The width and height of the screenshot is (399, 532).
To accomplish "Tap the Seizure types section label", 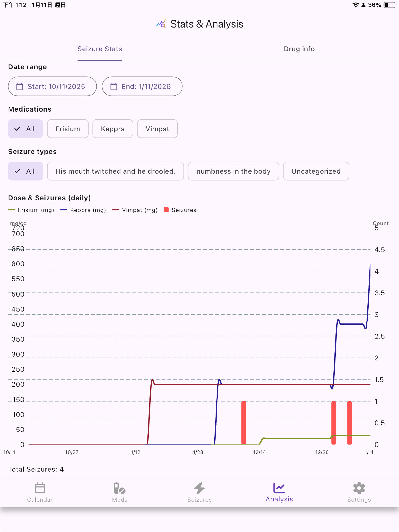I will point(32,151).
